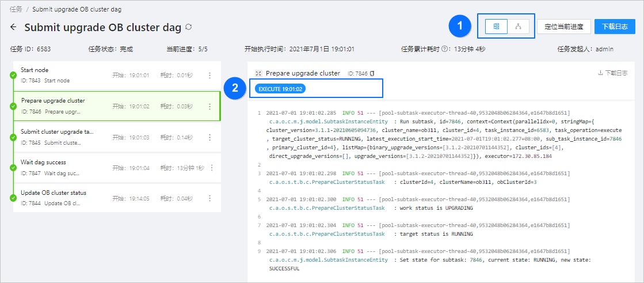This screenshot has width=644, height=283.
Task: Open the more menu for Update OB cluster status
Action: 210,198
